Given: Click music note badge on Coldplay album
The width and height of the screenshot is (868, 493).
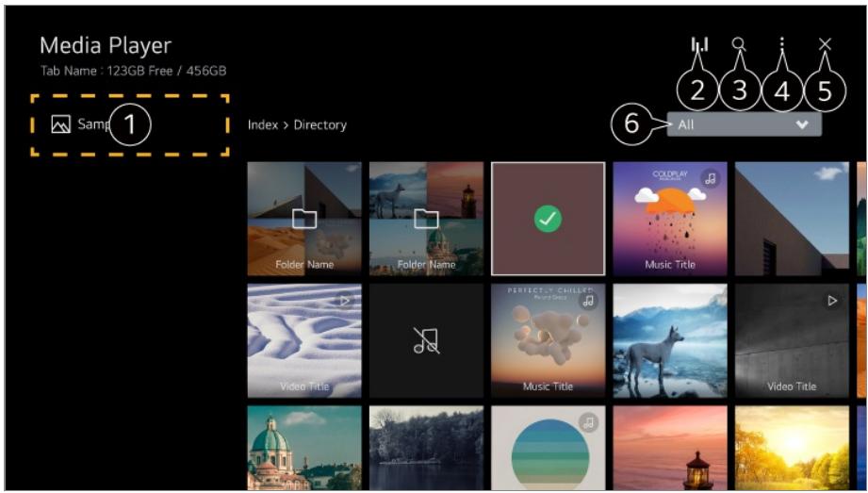Looking at the screenshot, I should tap(711, 178).
